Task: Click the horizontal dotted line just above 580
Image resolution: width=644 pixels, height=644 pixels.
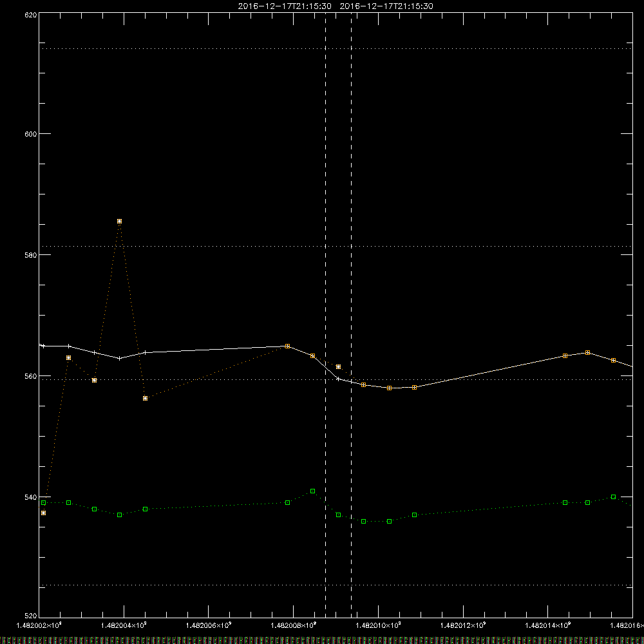Action: click(x=336, y=247)
